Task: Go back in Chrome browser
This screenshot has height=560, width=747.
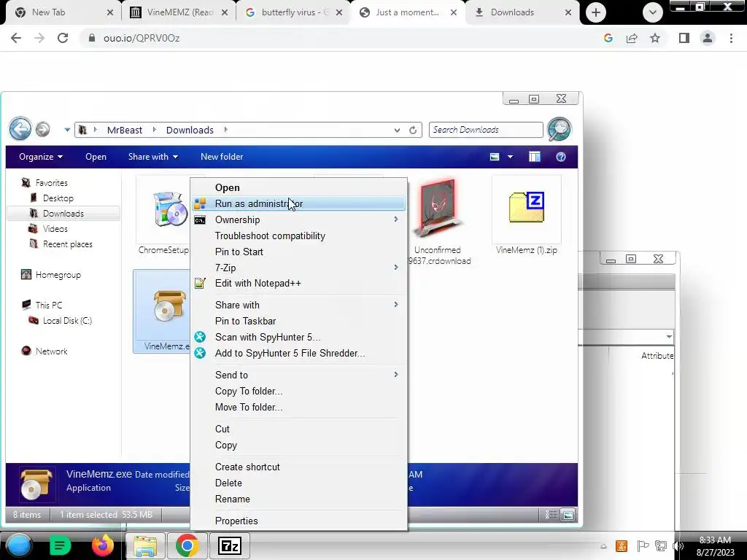Action: 16,38
